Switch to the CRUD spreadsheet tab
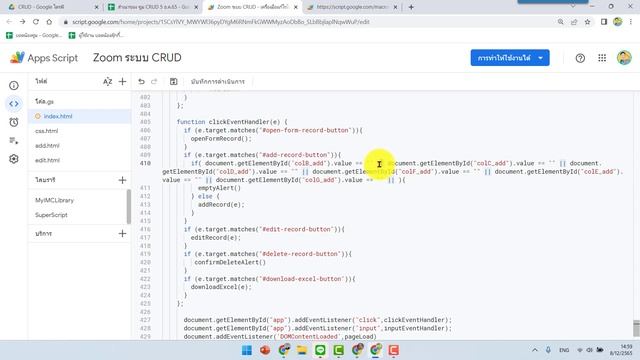 tap(153, 7)
